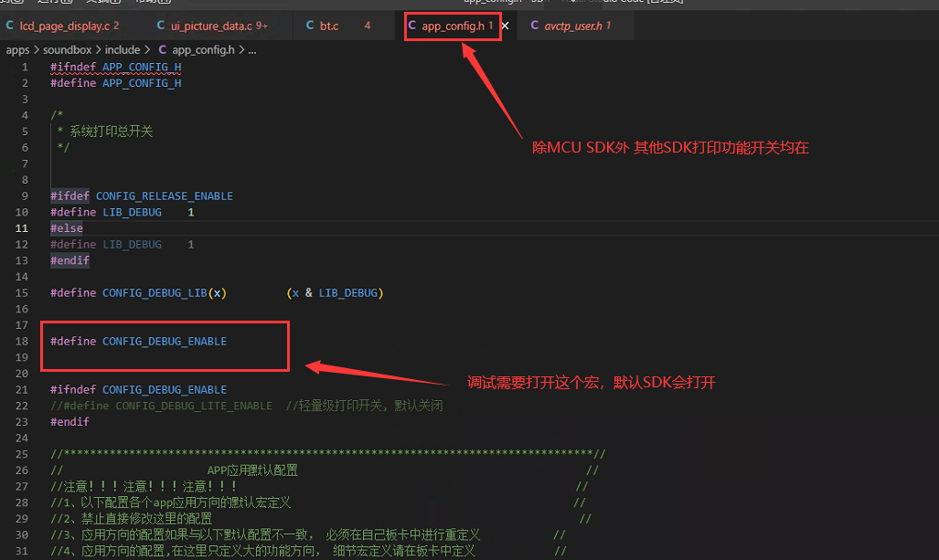Image resolution: width=939 pixels, height=560 pixels.
Task: Click line number 18 in the gutter
Action: click(22, 341)
